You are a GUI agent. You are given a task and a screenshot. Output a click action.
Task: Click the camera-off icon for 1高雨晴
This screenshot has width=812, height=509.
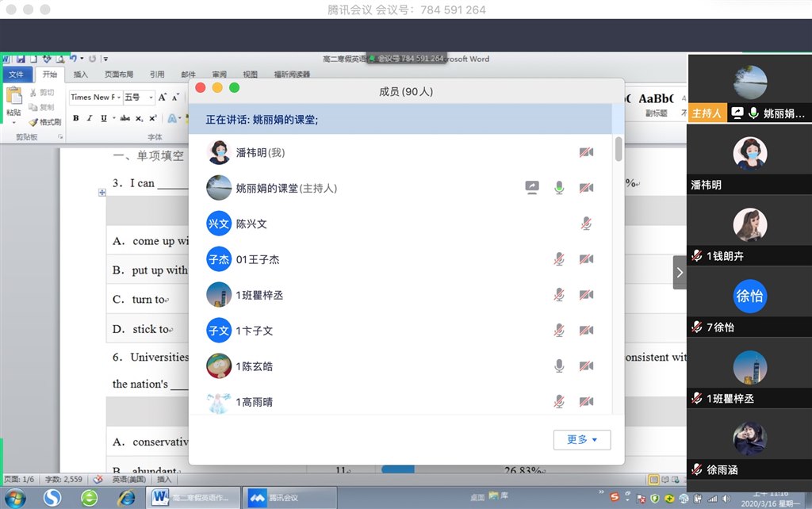[x=586, y=402]
